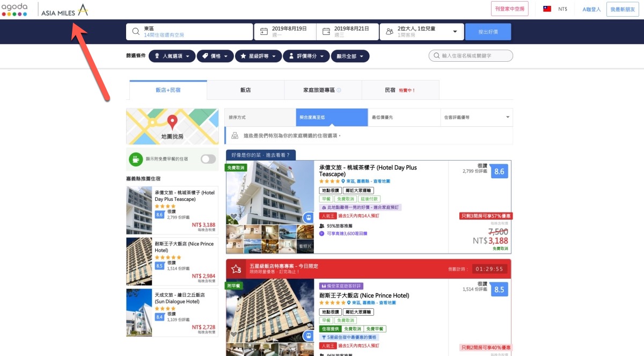Screen dimensions: 644x356
Task: Open the 人氣選項 filter dropdown
Action: click(171, 56)
